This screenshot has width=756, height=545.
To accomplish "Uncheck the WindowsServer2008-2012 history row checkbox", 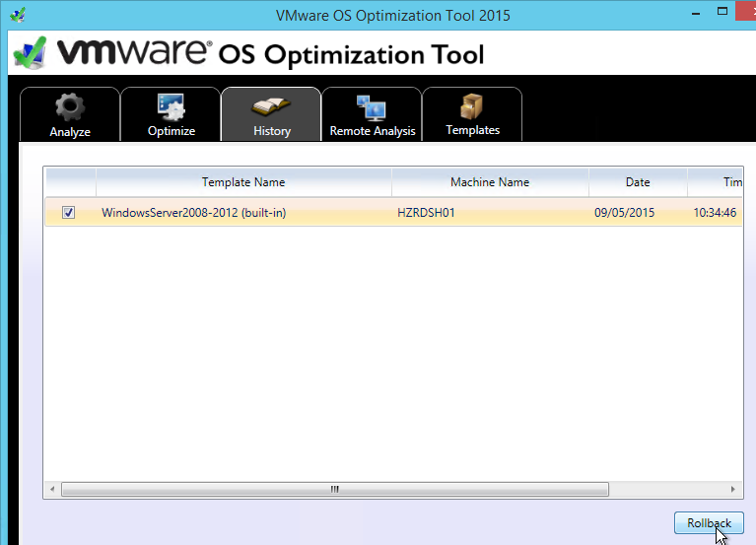I will pos(68,212).
